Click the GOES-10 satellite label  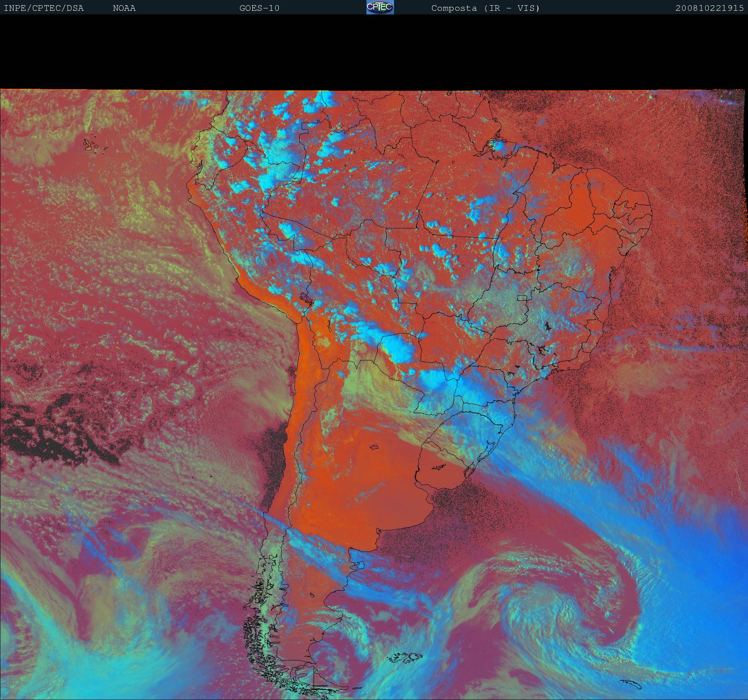coord(259,8)
